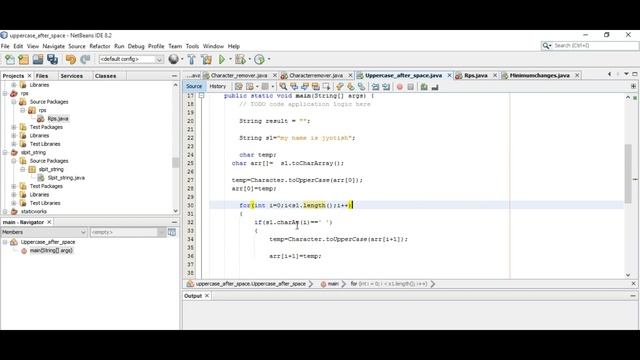Click the Previous Bookmark editor icon
640x360 pixels.
pyautogui.click(x=340, y=87)
